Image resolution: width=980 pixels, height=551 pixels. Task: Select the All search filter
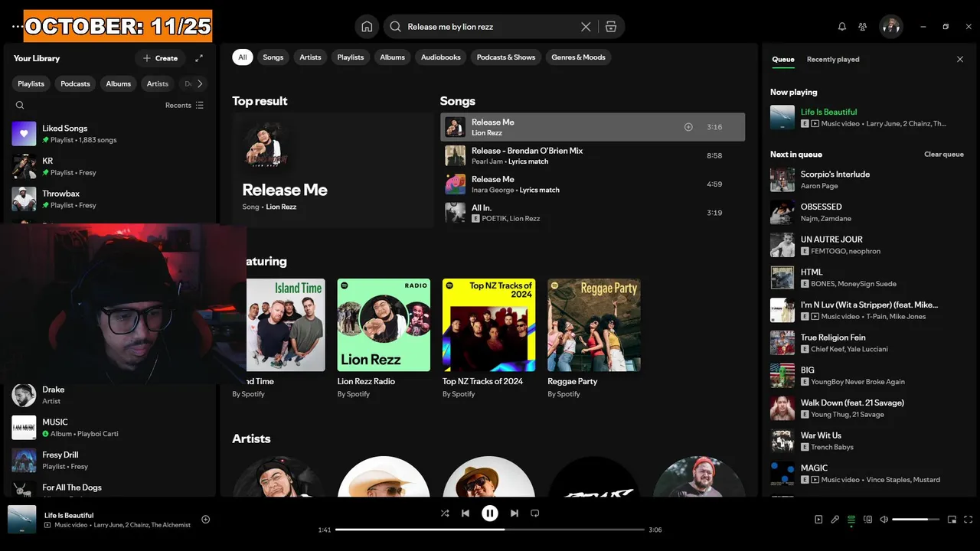click(243, 57)
